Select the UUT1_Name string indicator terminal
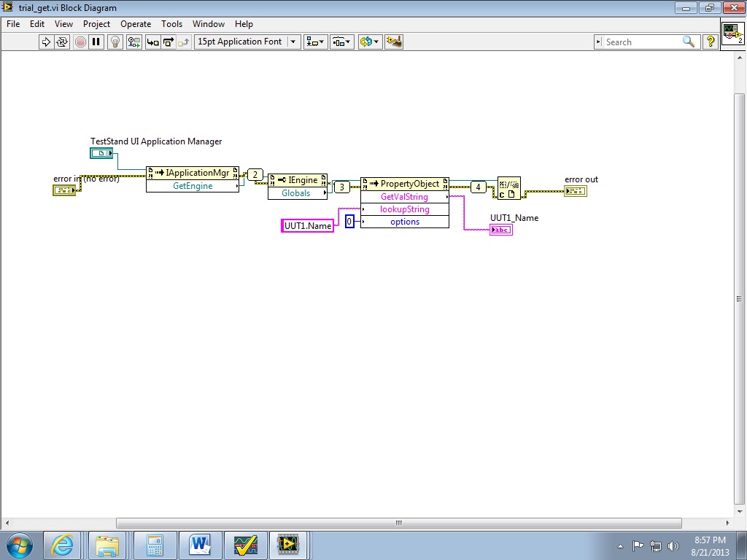The height and width of the screenshot is (560, 747). point(501,230)
